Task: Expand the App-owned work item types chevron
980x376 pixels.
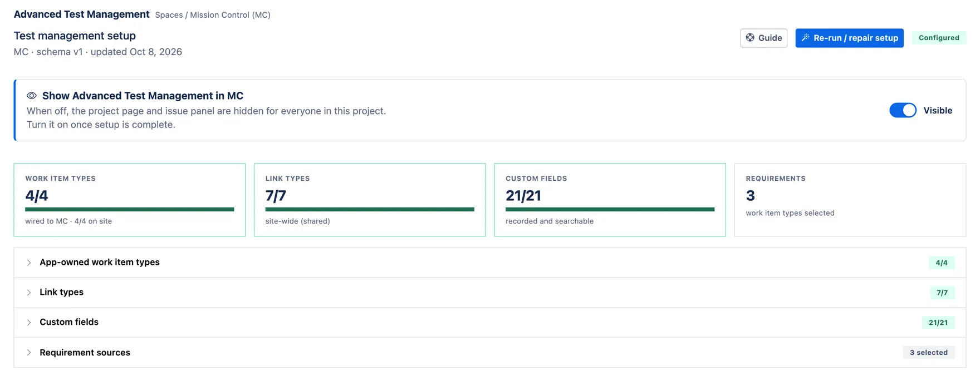Action: pos(29,263)
